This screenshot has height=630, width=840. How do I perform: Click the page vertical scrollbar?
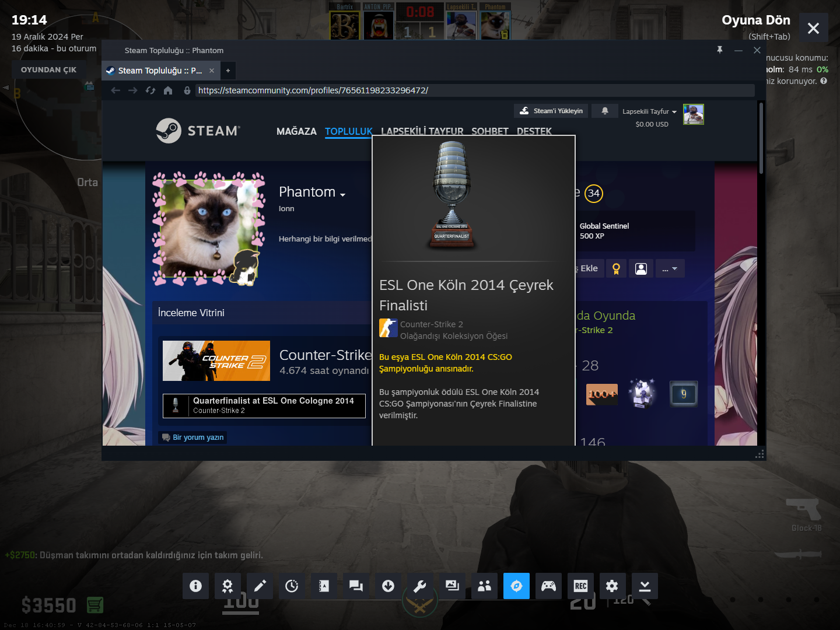coord(761,139)
